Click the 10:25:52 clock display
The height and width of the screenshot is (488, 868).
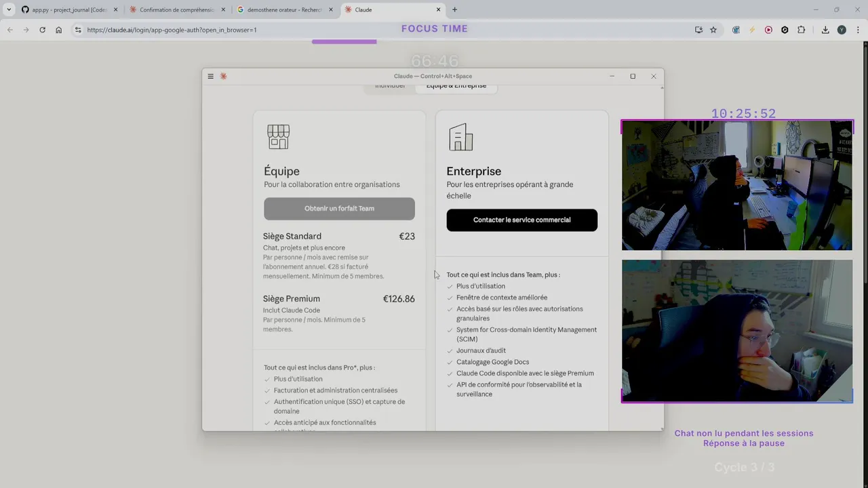pyautogui.click(x=743, y=114)
